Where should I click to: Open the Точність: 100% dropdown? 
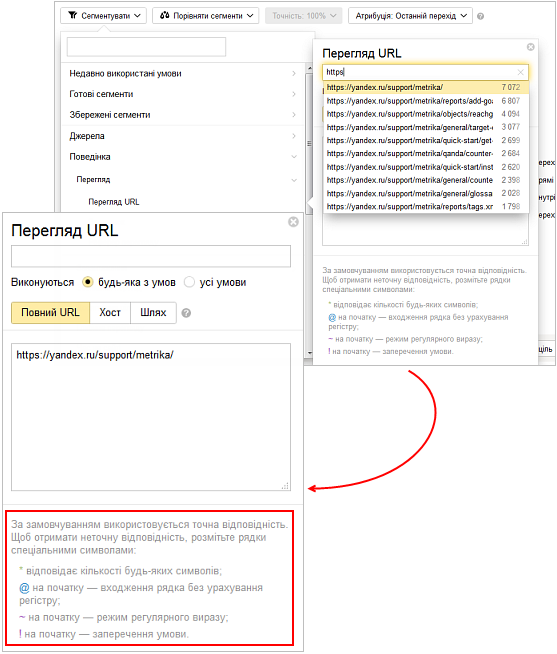point(303,16)
